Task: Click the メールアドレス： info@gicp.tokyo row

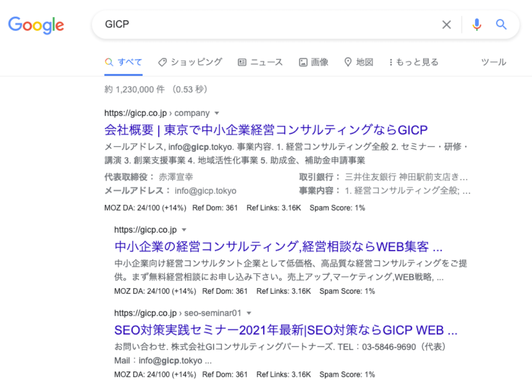Action: tap(171, 191)
